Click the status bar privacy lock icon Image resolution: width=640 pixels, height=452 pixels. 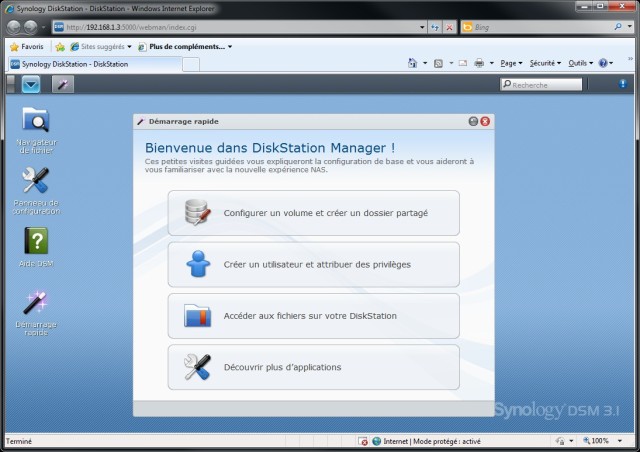[560, 441]
